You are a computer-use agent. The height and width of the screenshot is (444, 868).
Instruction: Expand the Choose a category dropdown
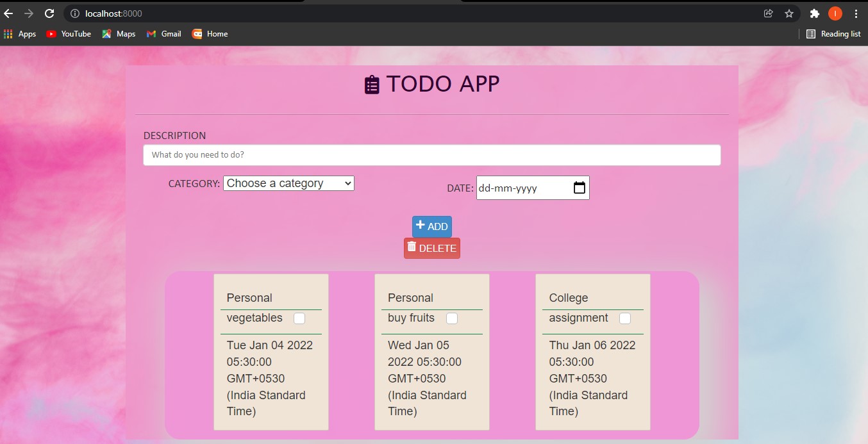coord(288,183)
